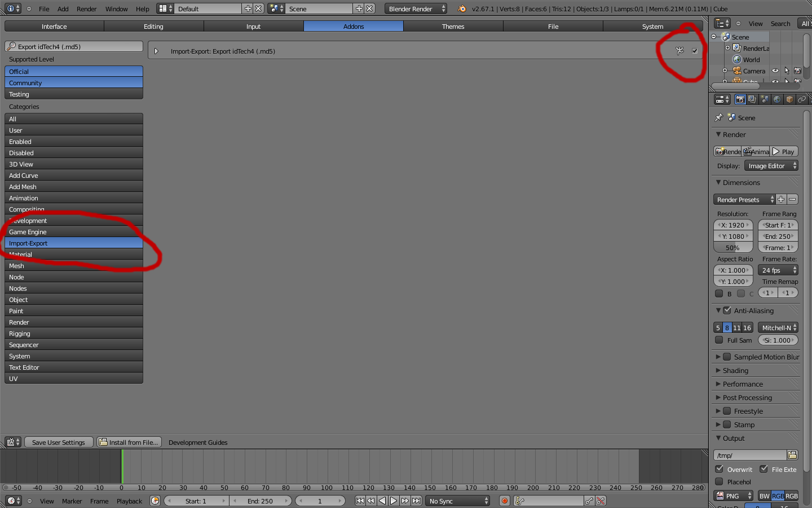
Task: Toggle use preview range clock icon
Action: (x=155, y=501)
